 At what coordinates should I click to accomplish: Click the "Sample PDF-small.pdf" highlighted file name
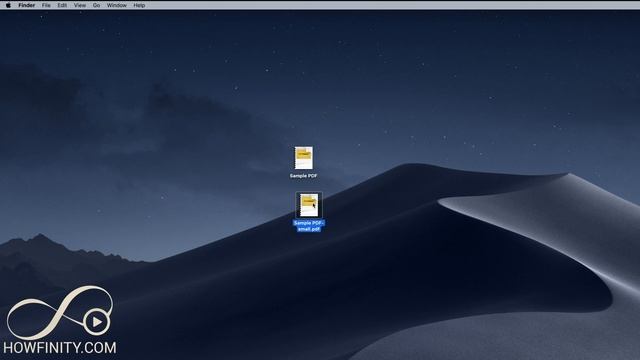309,226
